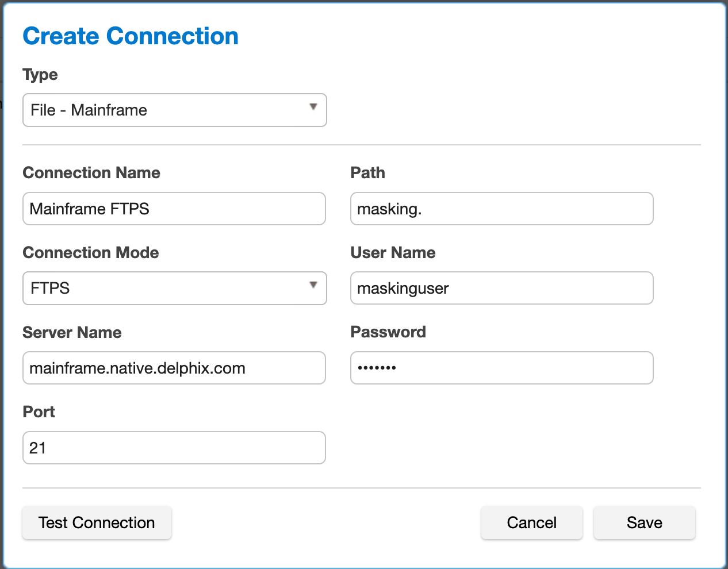Click the Create Connection heading
The height and width of the screenshot is (569, 728).
point(131,36)
